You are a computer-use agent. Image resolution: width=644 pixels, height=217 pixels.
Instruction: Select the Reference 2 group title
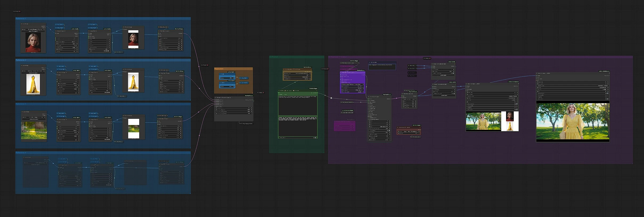[21, 60]
